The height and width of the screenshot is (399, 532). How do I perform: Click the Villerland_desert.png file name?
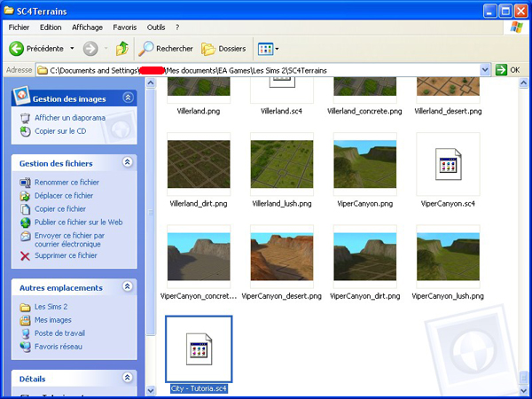click(448, 112)
